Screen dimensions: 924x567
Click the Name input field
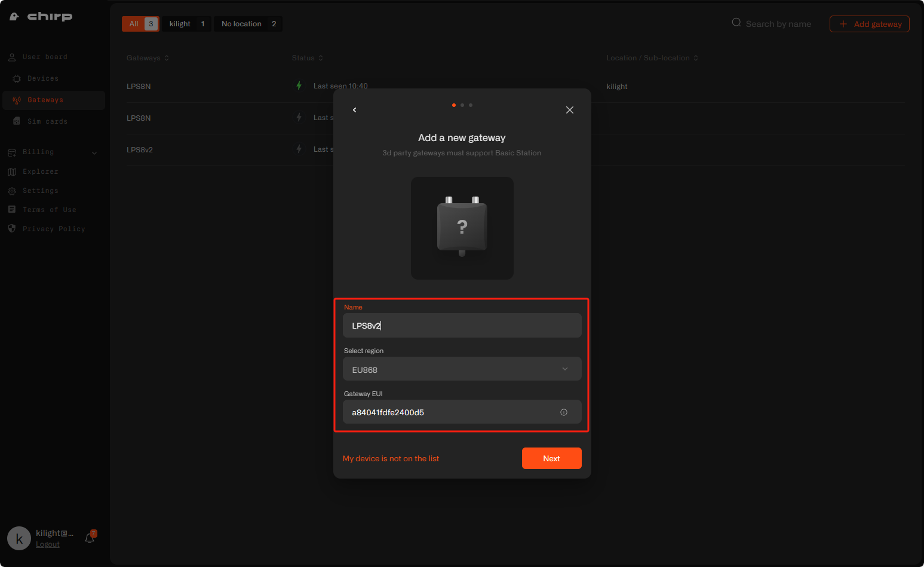click(x=462, y=326)
